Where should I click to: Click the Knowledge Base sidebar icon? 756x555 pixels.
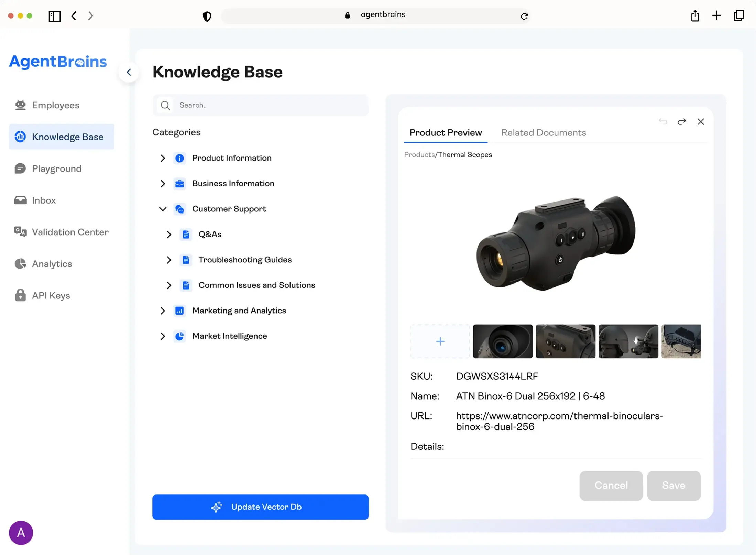[x=20, y=137]
